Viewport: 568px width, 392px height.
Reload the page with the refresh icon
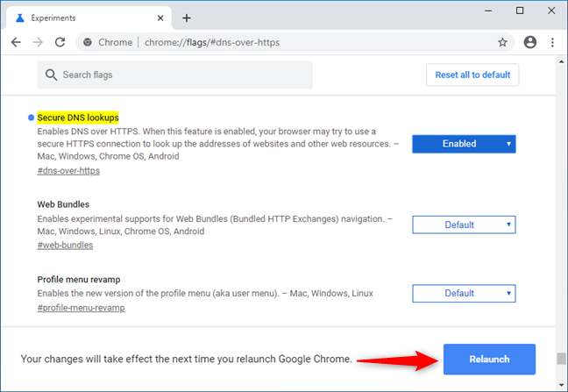click(60, 42)
